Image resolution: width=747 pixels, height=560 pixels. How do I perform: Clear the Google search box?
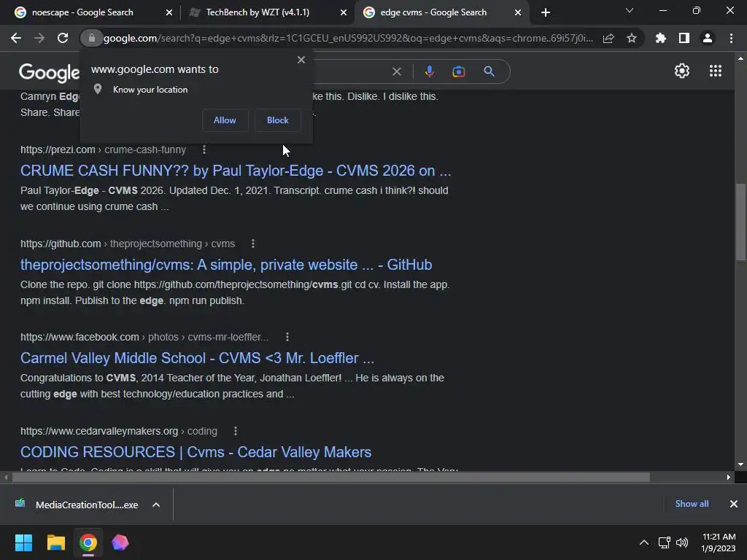[x=396, y=71]
